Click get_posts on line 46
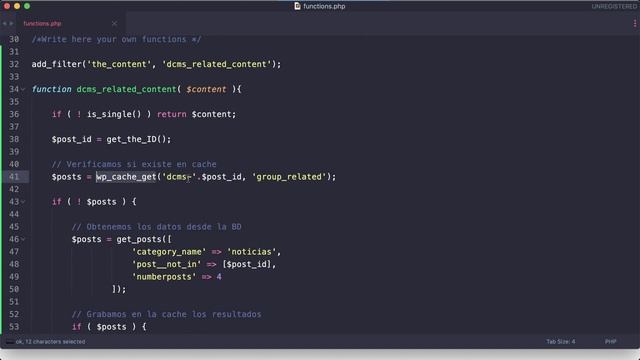Viewport: 640px width, 360px height. 139,239
